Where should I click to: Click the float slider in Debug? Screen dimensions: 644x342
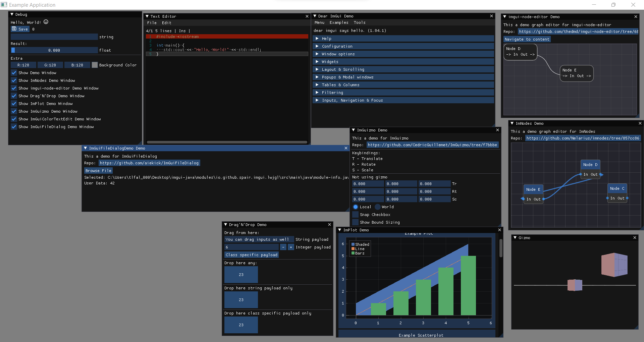point(54,50)
